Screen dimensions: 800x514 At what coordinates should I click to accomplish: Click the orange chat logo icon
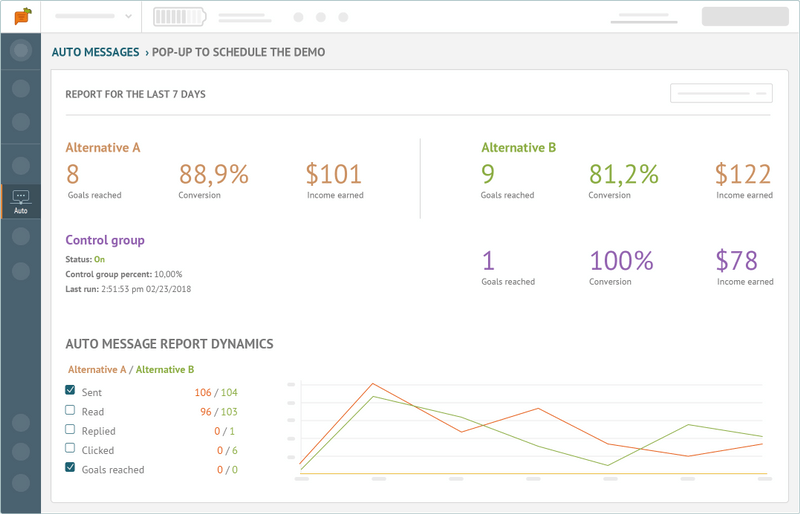[x=21, y=16]
